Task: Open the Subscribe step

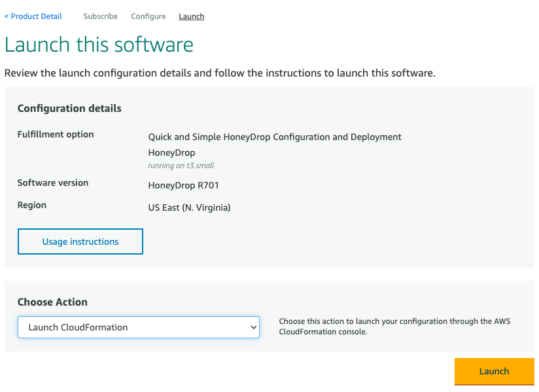Action: coord(100,16)
